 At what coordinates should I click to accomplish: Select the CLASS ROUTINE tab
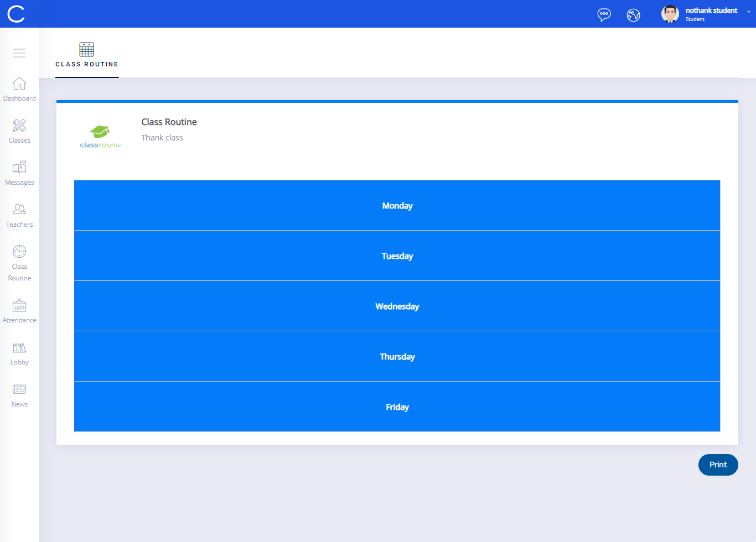tap(87, 55)
